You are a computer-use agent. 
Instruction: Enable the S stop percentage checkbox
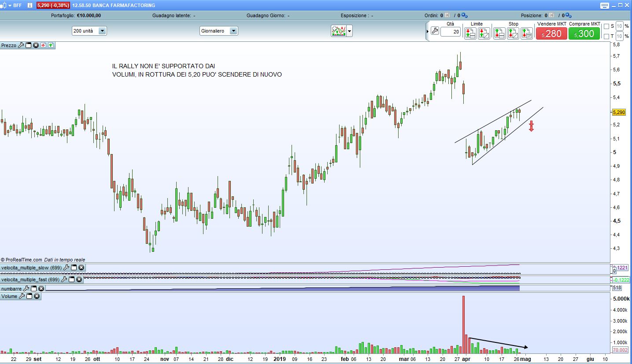coord(606,26)
